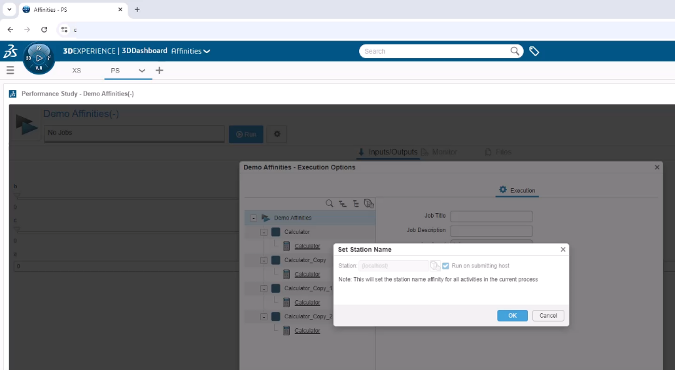Open Calculator link under Calculator_Copy_1 node
Viewport: 676px width, 370px height.
click(307, 302)
